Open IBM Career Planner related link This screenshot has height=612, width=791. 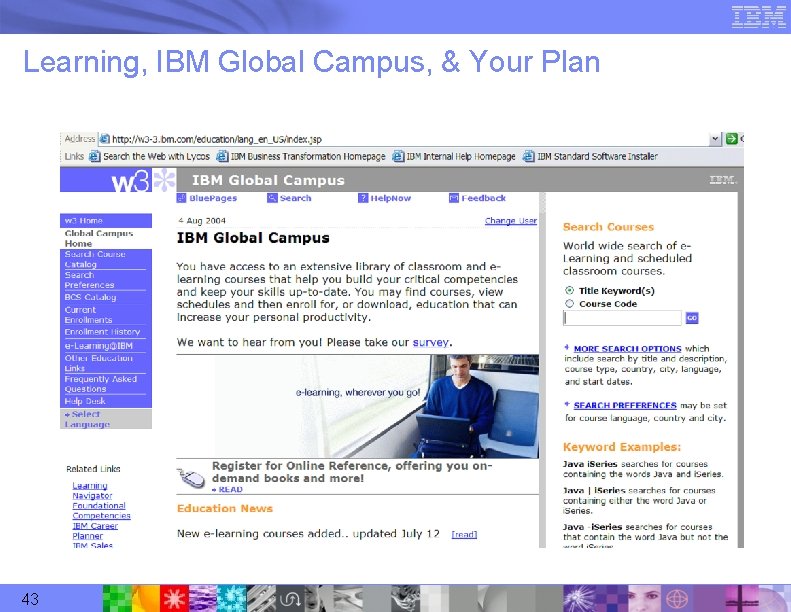[x=95, y=531]
